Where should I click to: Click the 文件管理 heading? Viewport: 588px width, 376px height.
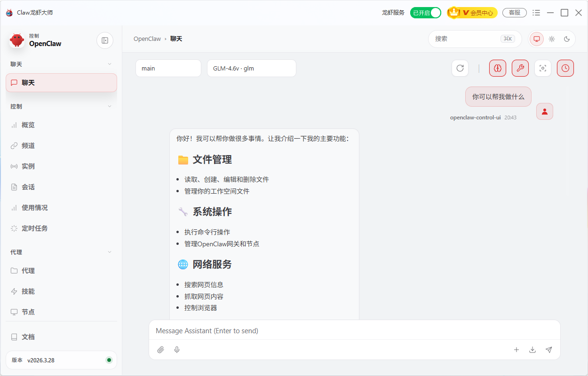212,160
